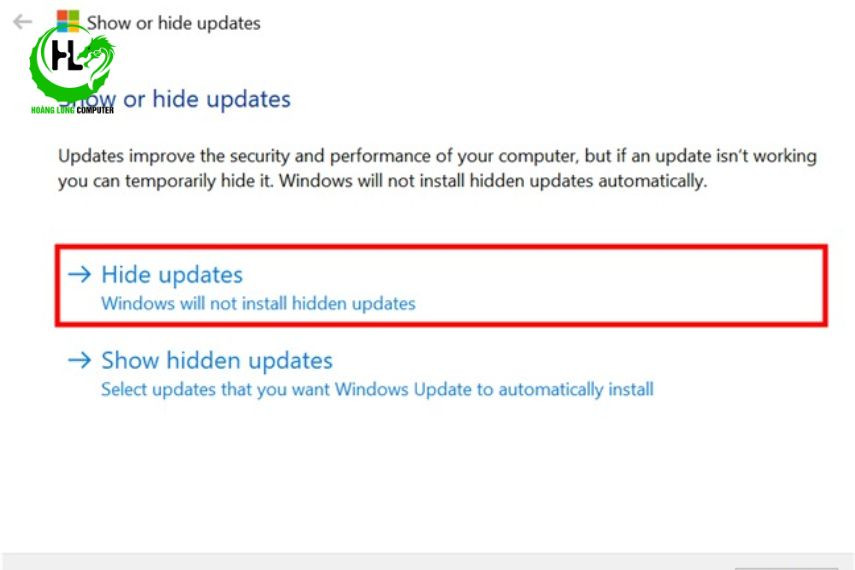
Task: Click 'Windows will not install hidden updates' subtitle
Action: tap(258, 303)
